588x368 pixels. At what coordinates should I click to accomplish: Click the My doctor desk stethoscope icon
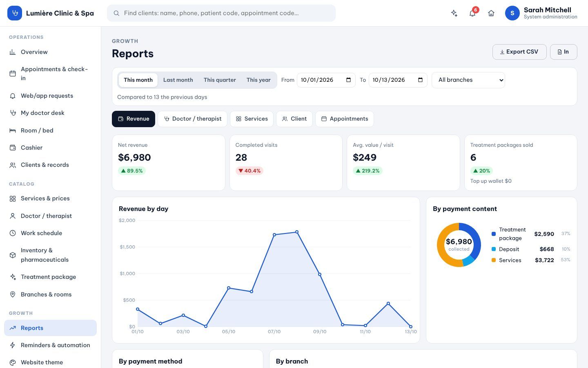13,113
